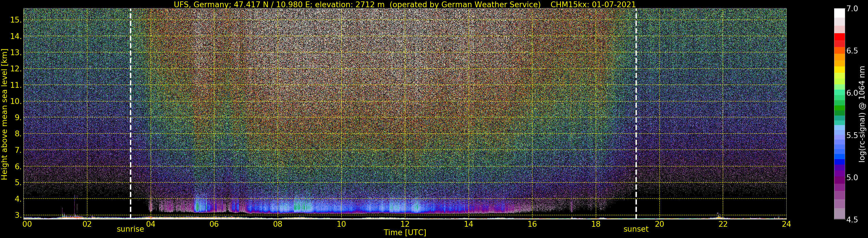Click the sunset text label below axis
Screen dimensions: 868x238
(636, 229)
